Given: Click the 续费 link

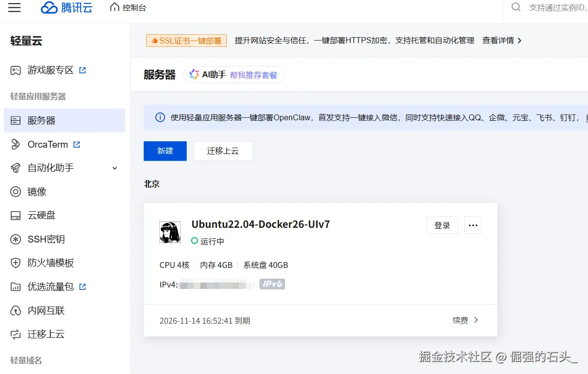Looking at the screenshot, I should (x=460, y=320).
